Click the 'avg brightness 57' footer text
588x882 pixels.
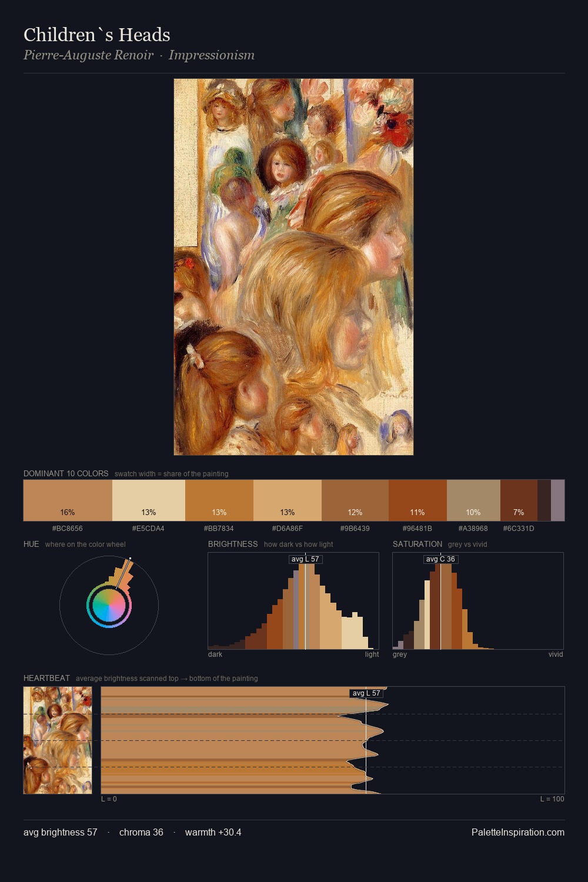click(61, 832)
